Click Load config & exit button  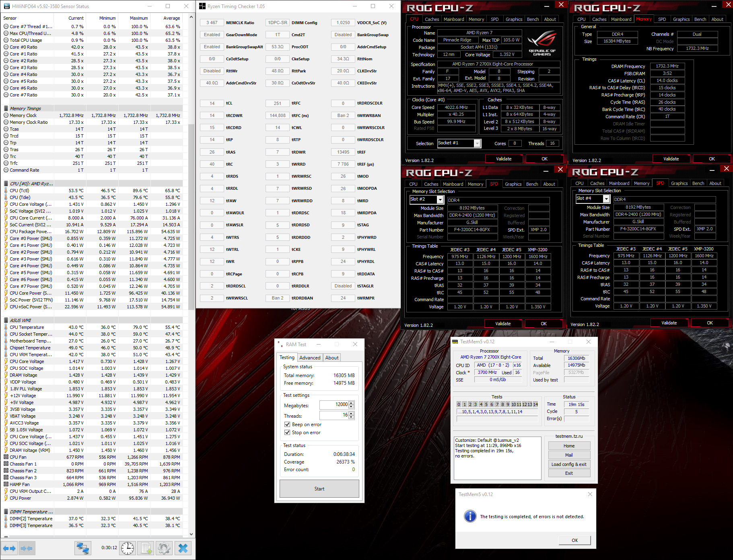pos(569,464)
